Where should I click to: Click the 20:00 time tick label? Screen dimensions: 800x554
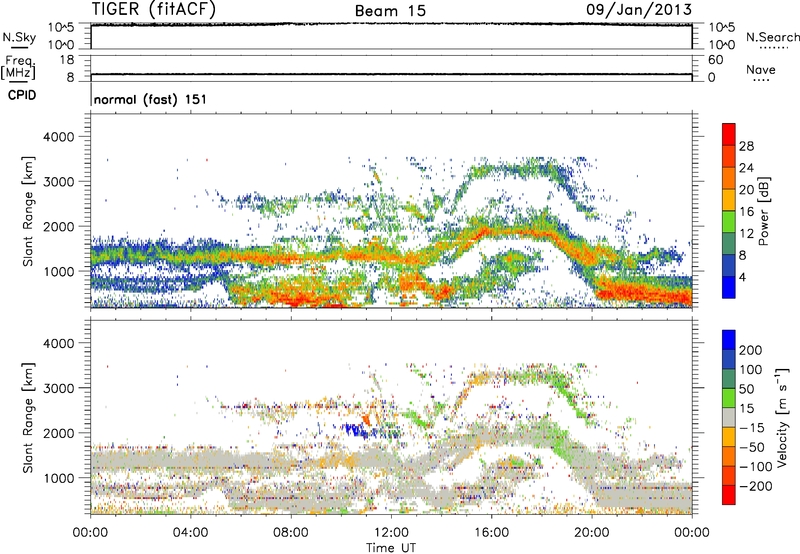tap(591, 533)
